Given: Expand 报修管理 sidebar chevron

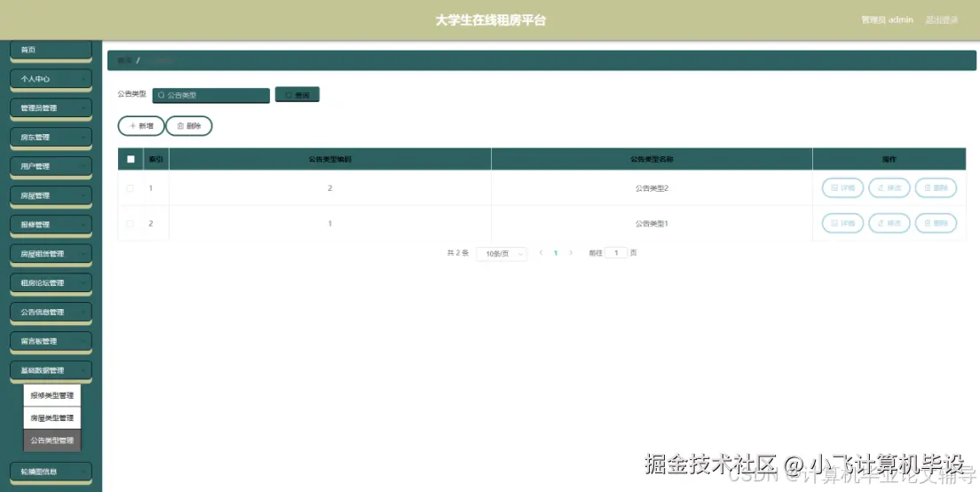Looking at the screenshot, I should [x=83, y=225].
